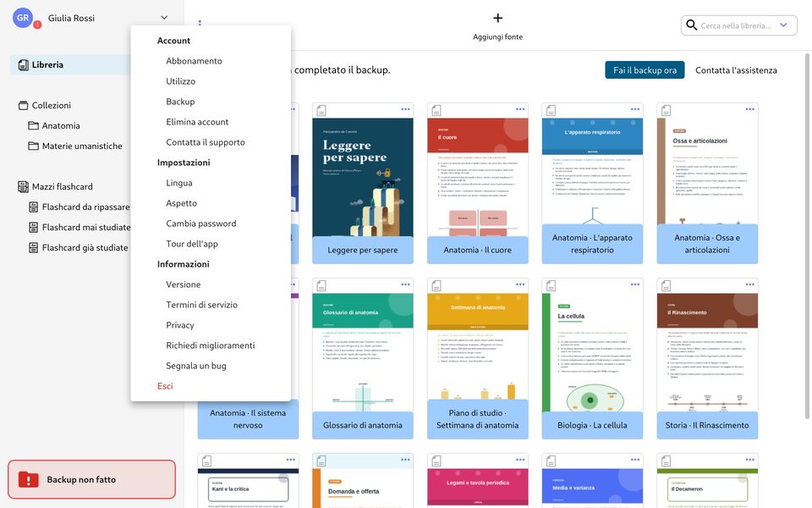Open Glossario di anatomia thumbnail
This screenshot has width=812, height=508.
tap(363, 352)
